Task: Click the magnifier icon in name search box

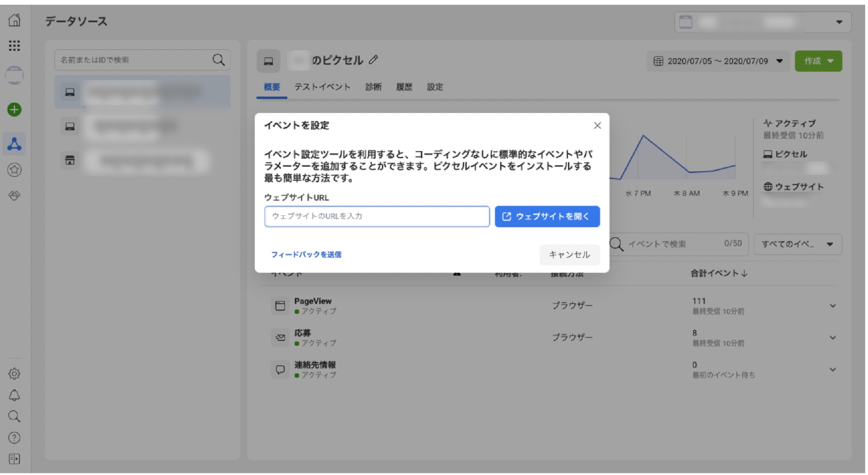Action: tap(218, 60)
